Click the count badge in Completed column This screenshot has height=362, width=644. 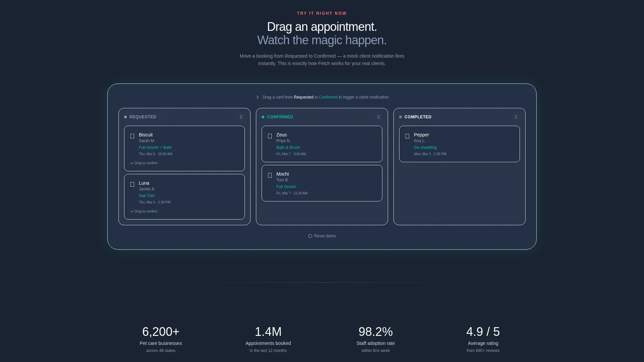point(516,117)
